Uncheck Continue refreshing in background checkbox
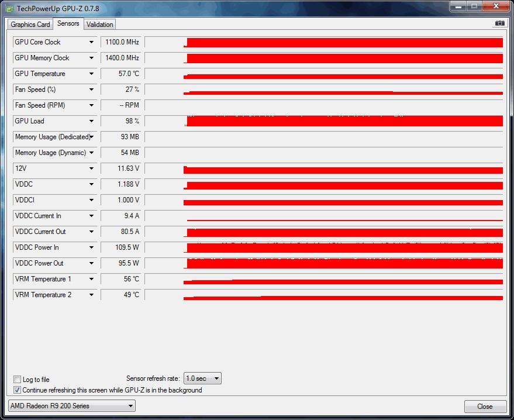Viewport: 514px width, 420px height. pos(17,390)
